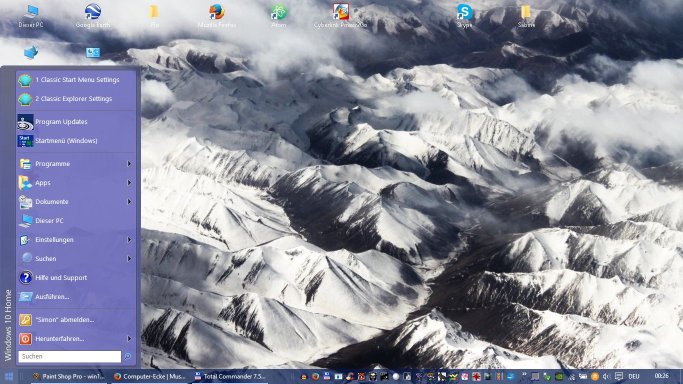Launch Program Updates from start menu
Screen dimensions: 683x384
(76, 122)
